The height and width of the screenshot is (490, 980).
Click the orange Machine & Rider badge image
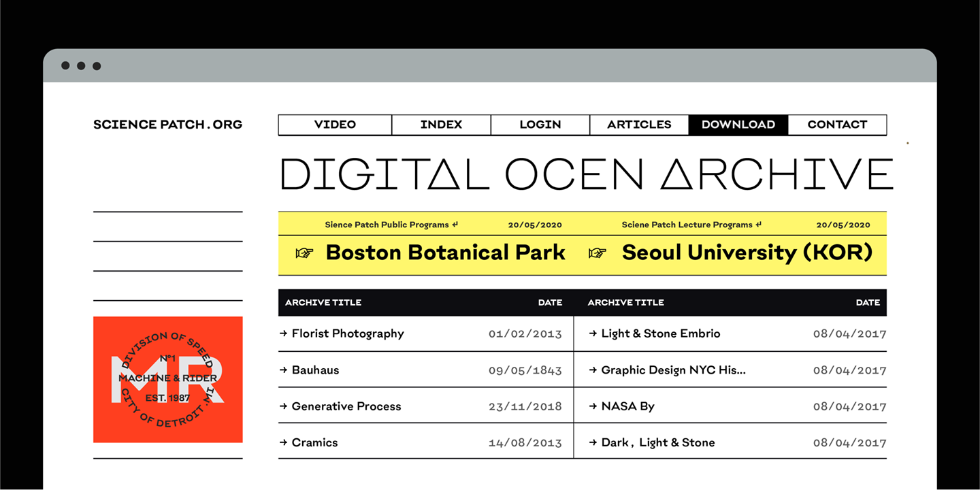pyautogui.click(x=167, y=379)
